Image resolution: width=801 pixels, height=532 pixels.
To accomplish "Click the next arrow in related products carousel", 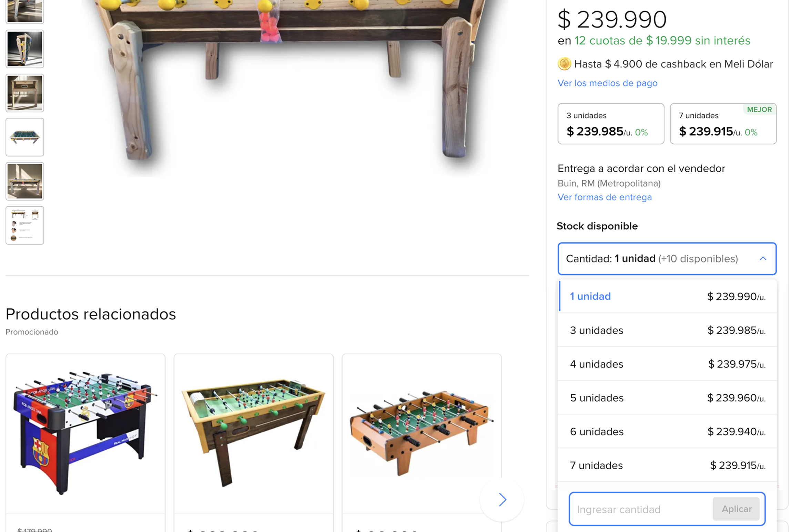I will click(x=502, y=499).
